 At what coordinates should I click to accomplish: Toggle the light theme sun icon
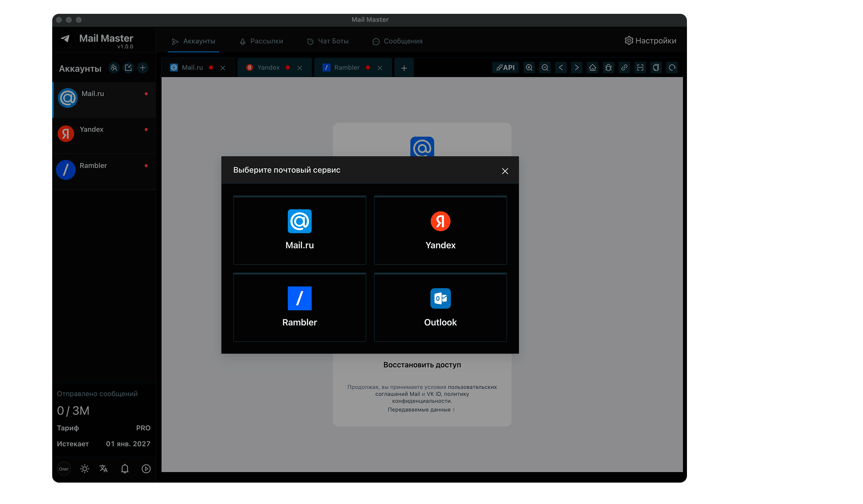click(x=85, y=468)
